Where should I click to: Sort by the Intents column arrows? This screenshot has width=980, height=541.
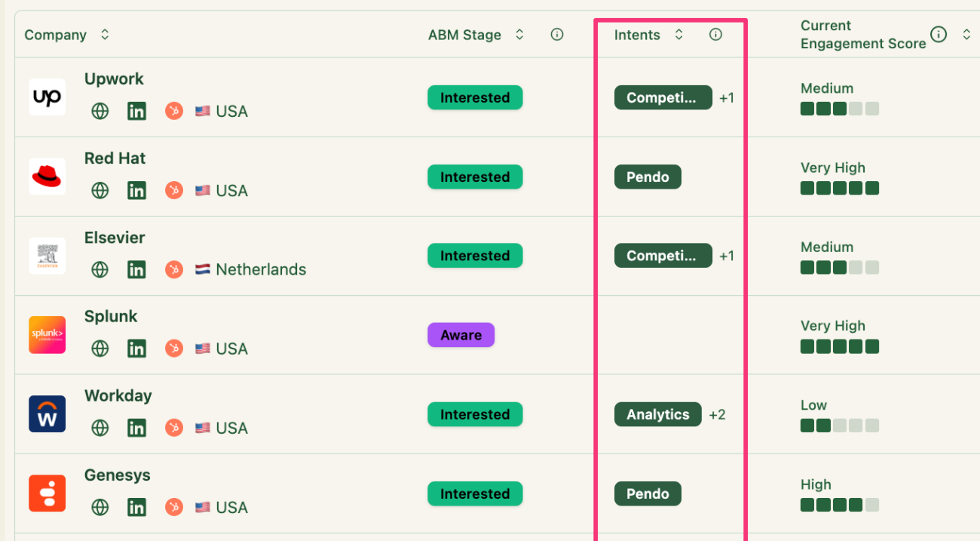[678, 35]
